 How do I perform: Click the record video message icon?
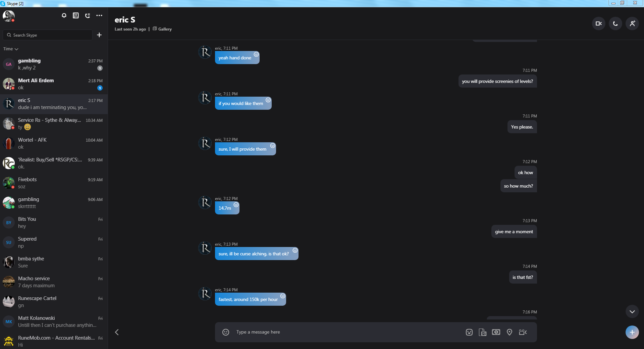coord(523,332)
